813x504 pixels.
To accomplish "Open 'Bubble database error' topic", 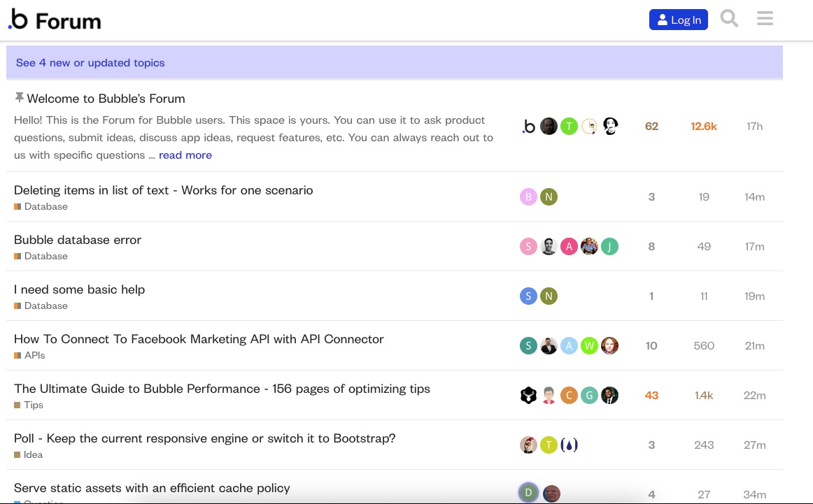I will pyautogui.click(x=78, y=240).
